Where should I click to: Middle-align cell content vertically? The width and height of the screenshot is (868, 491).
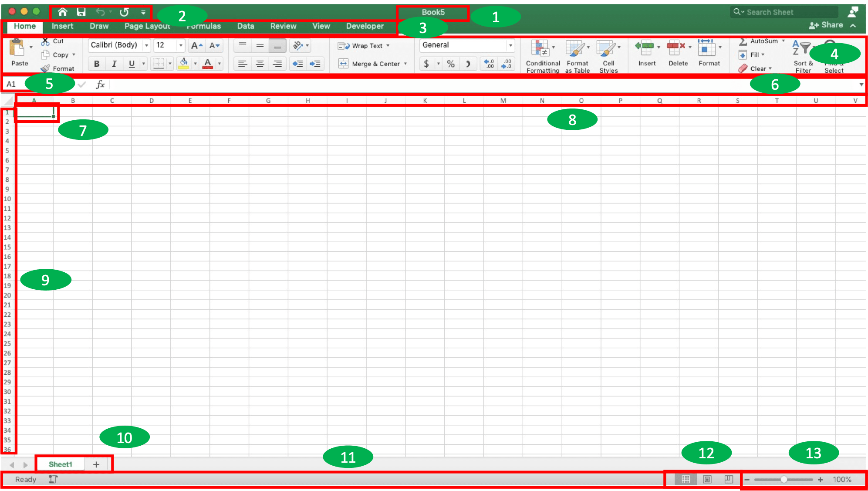pos(260,45)
